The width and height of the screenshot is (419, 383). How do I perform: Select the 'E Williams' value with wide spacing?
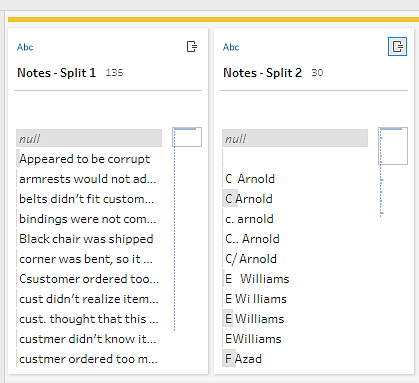[295, 279]
